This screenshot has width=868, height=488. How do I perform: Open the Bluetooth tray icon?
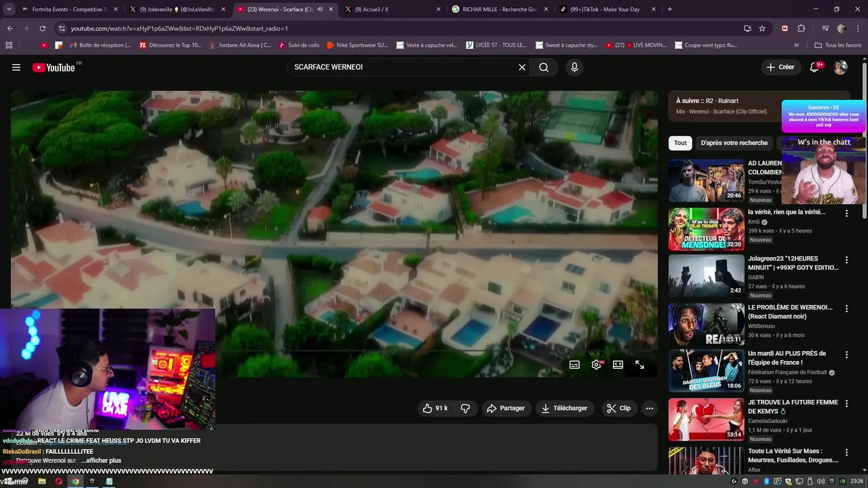[766, 481]
